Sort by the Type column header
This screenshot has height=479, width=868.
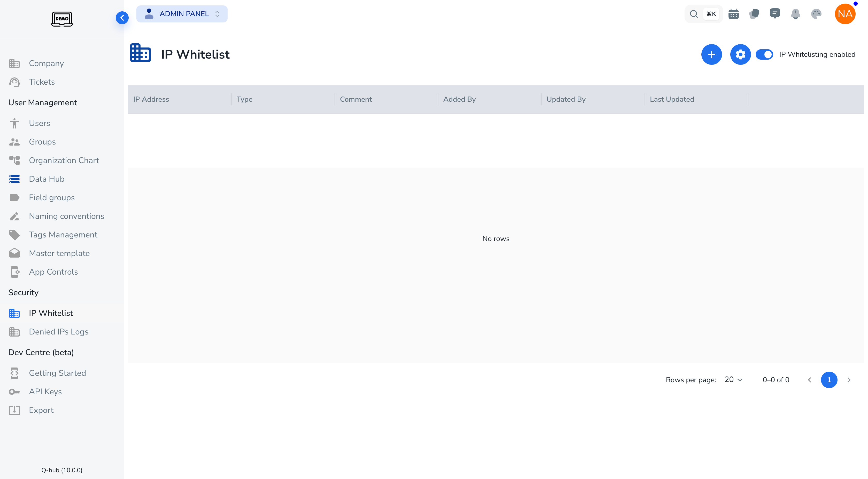point(283,99)
